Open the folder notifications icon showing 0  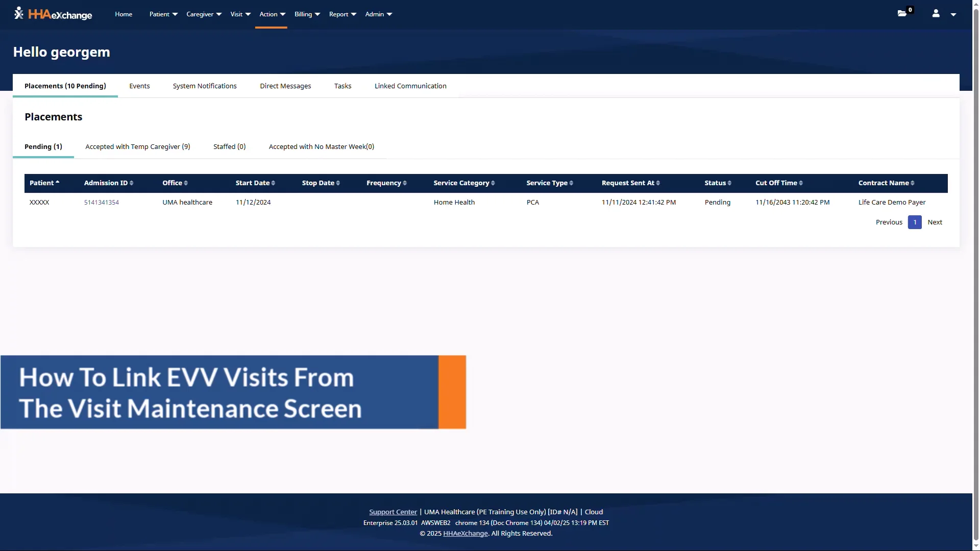902,13
